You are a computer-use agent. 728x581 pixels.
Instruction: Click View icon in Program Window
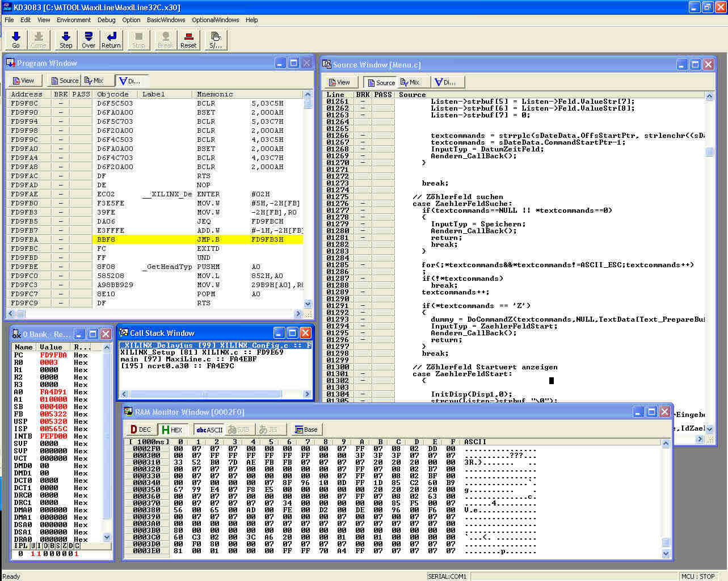coord(23,81)
